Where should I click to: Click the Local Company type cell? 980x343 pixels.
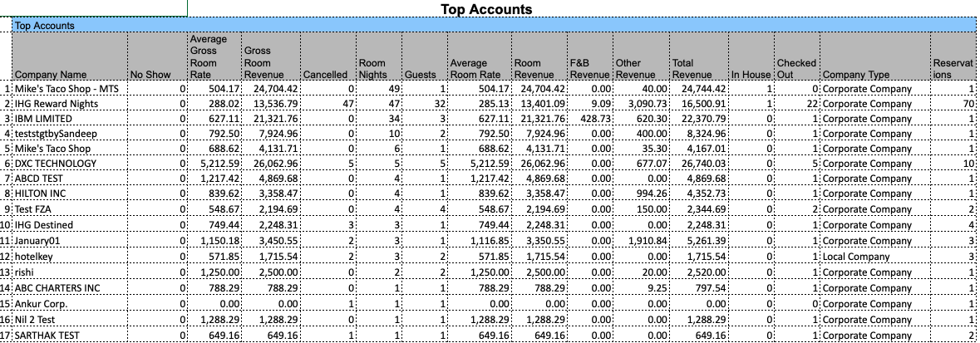[856, 257]
